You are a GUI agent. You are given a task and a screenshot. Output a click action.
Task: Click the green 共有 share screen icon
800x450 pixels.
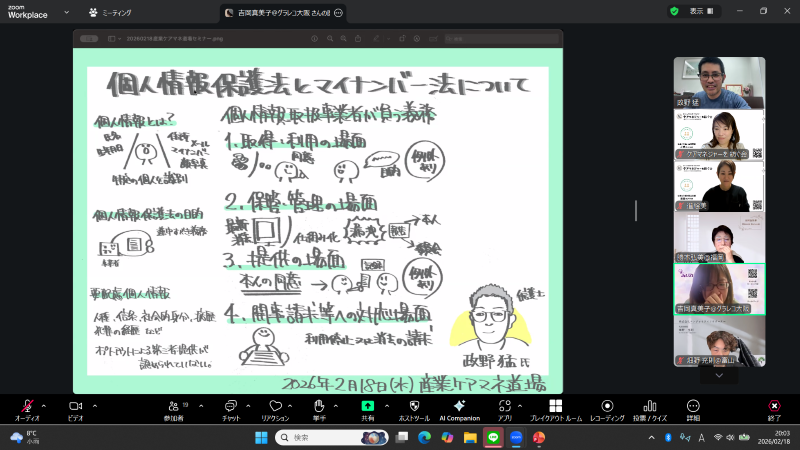pyautogui.click(x=367, y=406)
